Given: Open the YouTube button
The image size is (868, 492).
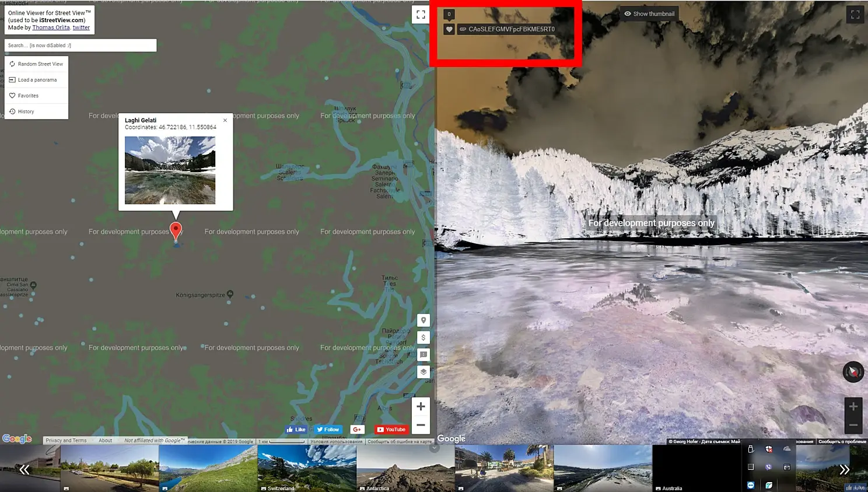Looking at the screenshot, I should 391,430.
